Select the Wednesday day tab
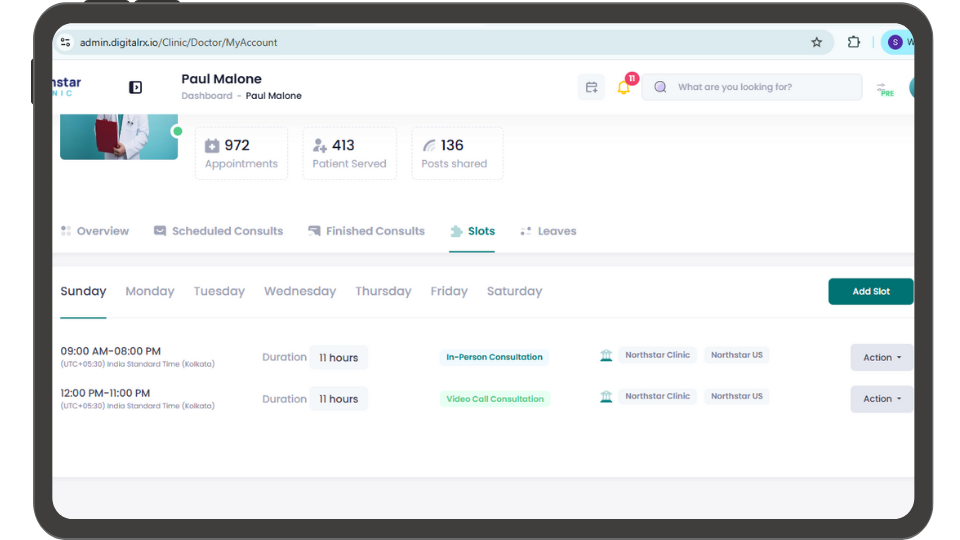 [300, 291]
